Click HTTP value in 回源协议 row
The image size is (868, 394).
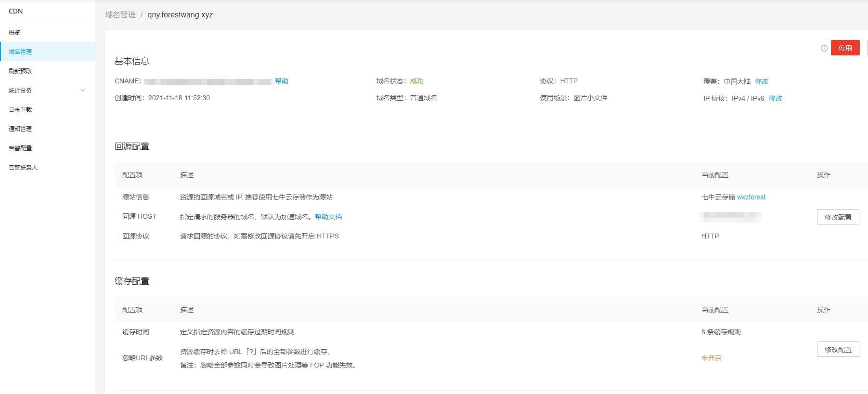pyautogui.click(x=710, y=236)
